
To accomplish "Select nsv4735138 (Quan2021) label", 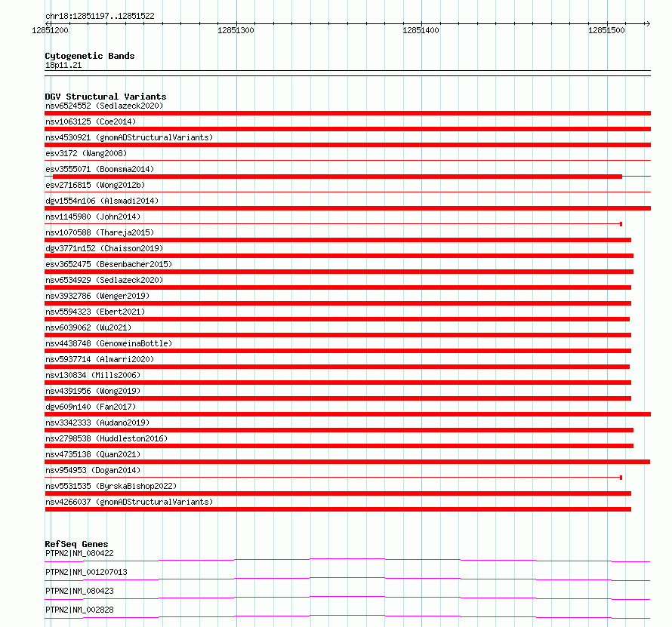I will pos(93,454).
